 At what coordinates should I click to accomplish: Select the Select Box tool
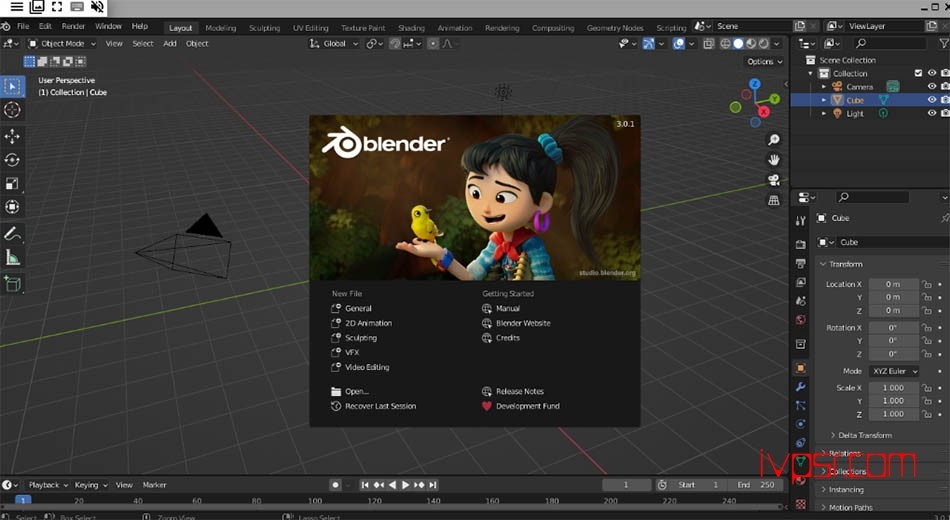[x=12, y=87]
